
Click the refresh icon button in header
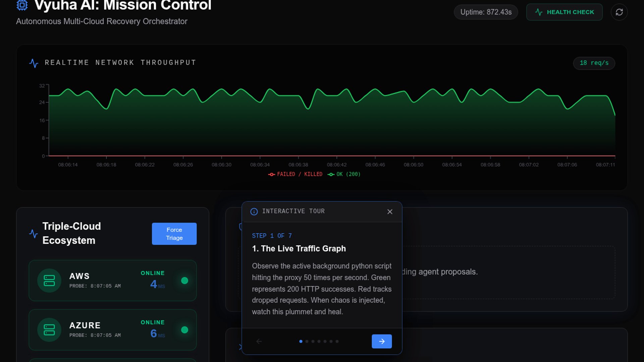tap(619, 12)
